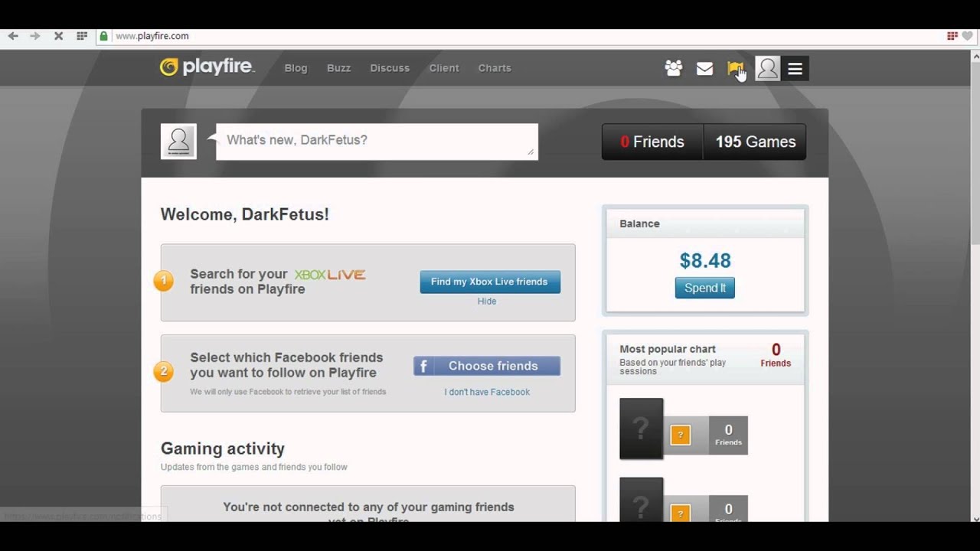Click the Facebook f icon on Choose friends
Image resolution: width=980 pixels, height=551 pixels.
click(x=423, y=366)
